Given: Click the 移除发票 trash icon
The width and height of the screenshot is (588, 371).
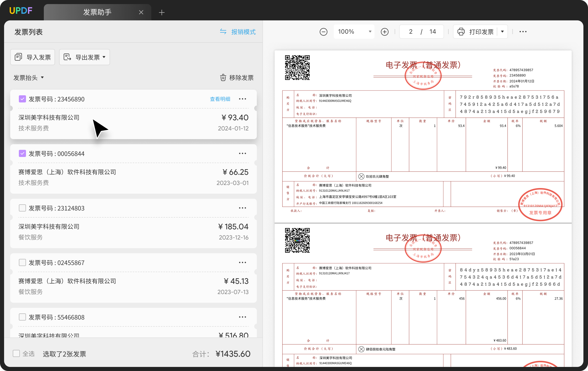Looking at the screenshot, I should [x=223, y=78].
